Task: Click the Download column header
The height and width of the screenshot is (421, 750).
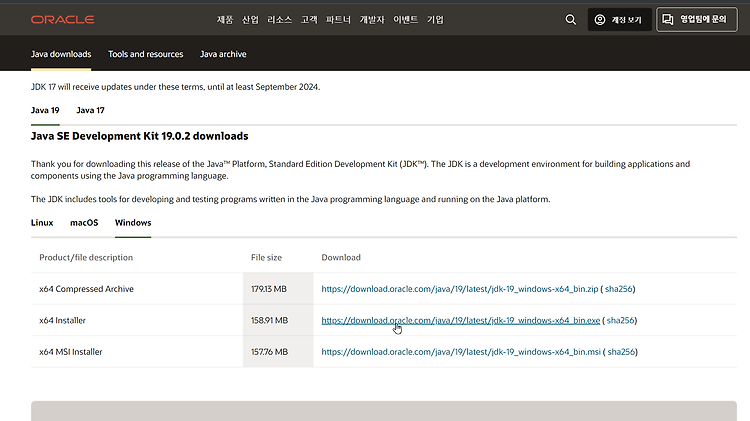Action: (x=341, y=257)
